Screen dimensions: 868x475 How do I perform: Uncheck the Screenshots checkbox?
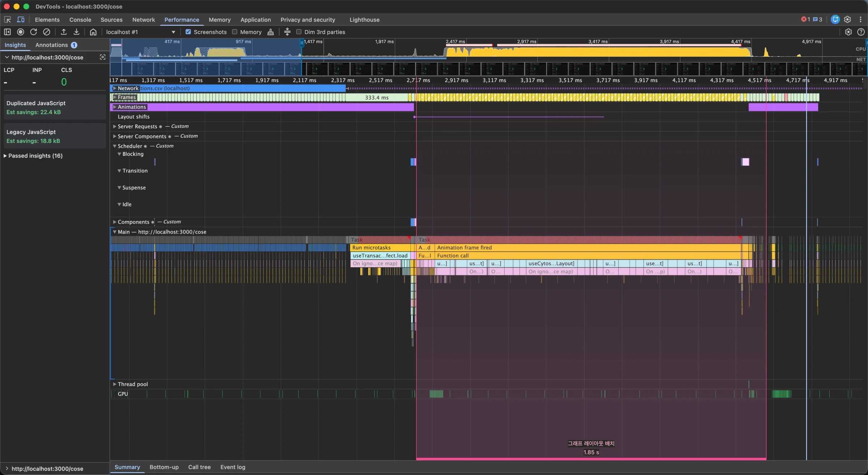point(188,32)
